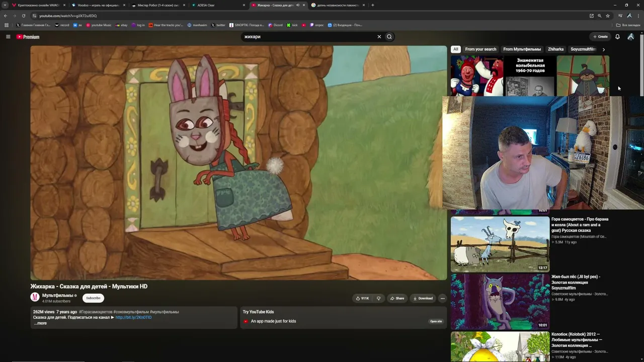The width and height of the screenshot is (644, 362).
Task: Open the SINOPTIK weather bookmark
Action: click(247, 25)
